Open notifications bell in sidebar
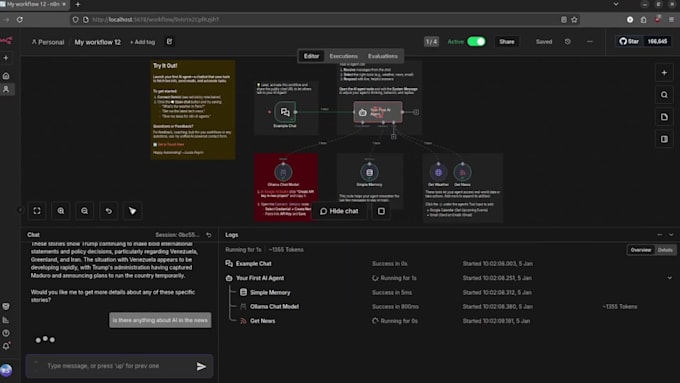 [6, 346]
